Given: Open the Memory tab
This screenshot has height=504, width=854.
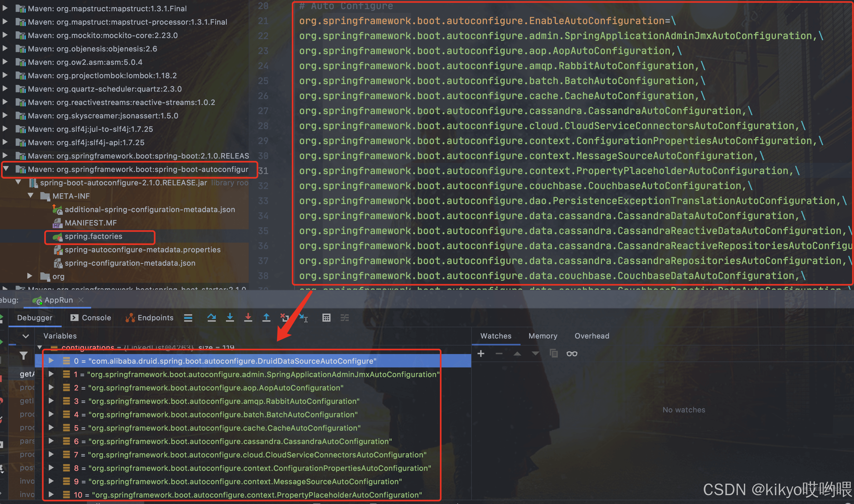Looking at the screenshot, I should pyautogui.click(x=543, y=336).
